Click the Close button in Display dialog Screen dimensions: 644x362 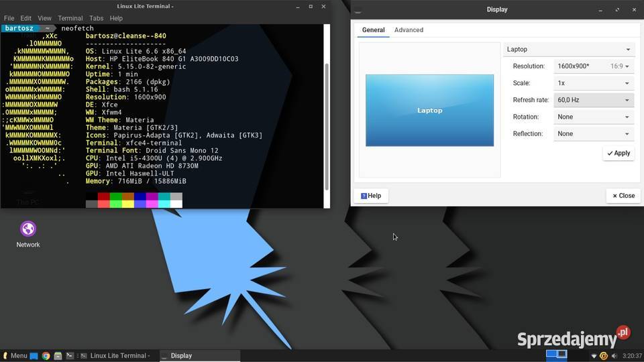click(623, 196)
